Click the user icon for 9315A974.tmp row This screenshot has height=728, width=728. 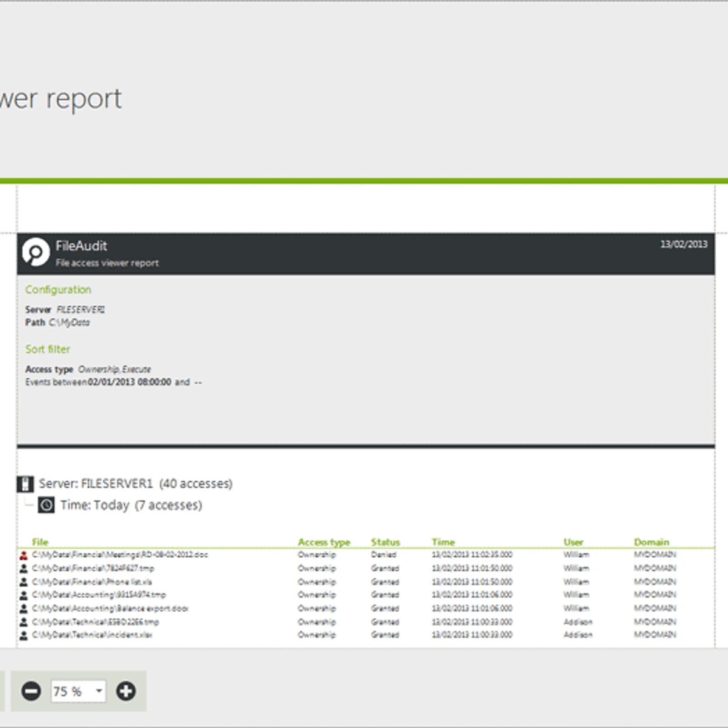pyautogui.click(x=24, y=595)
